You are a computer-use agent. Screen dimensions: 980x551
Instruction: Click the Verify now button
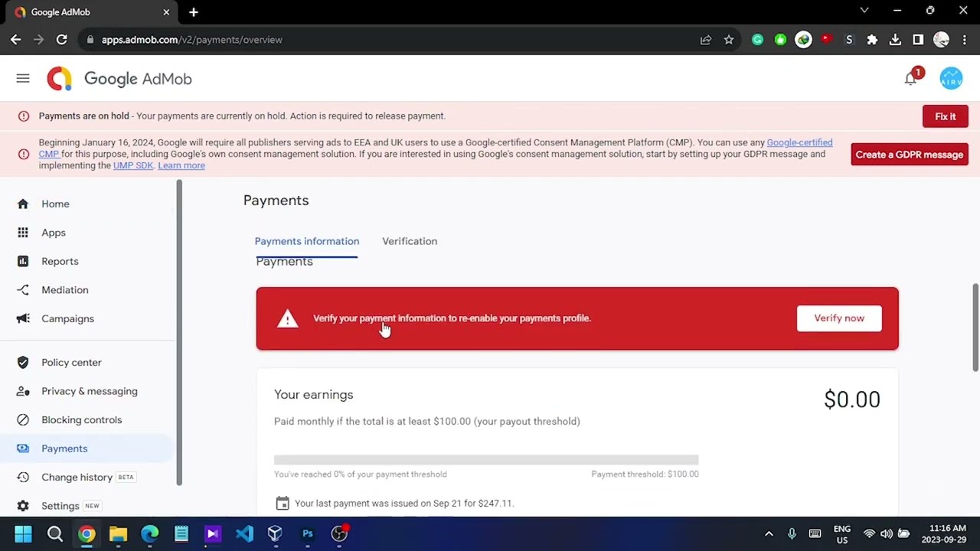(x=839, y=318)
